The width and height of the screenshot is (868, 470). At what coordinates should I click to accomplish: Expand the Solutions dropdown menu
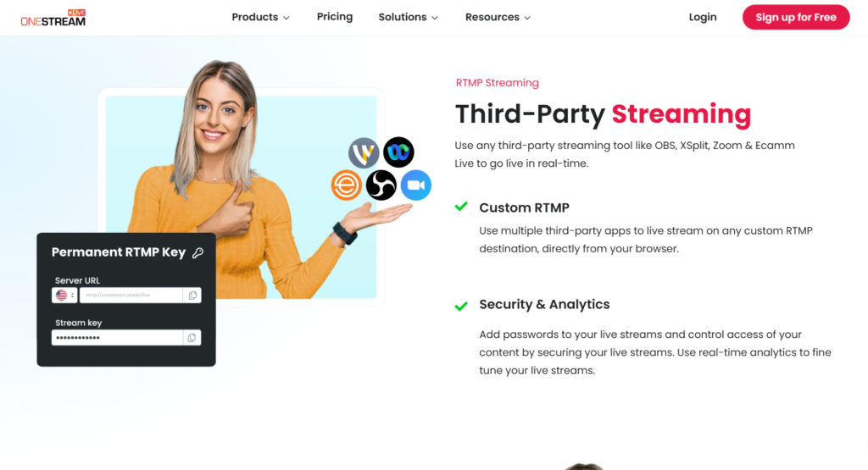pyautogui.click(x=408, y=17)
